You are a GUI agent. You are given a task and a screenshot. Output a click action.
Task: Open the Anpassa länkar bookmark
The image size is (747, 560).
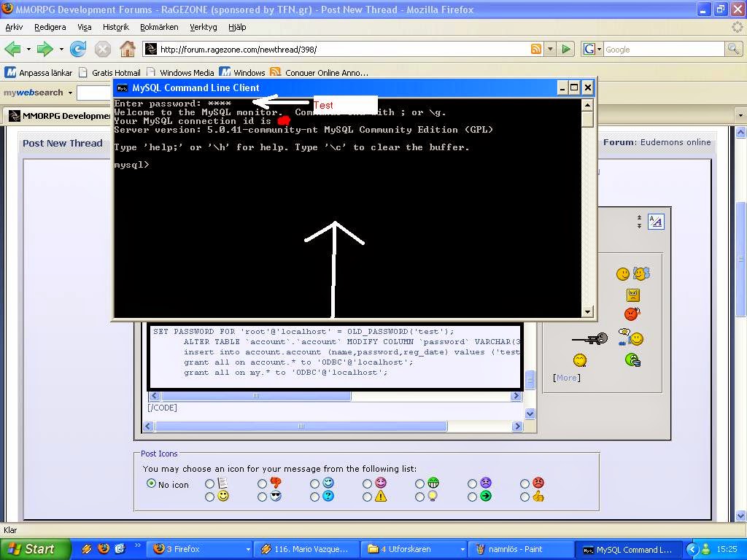39,72
